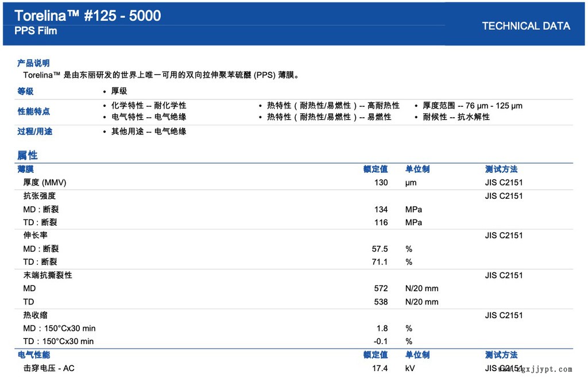The height and width of the screenshot is (382, 588).
Task: Click the first 单位制 column header
Action: [417, 169]
